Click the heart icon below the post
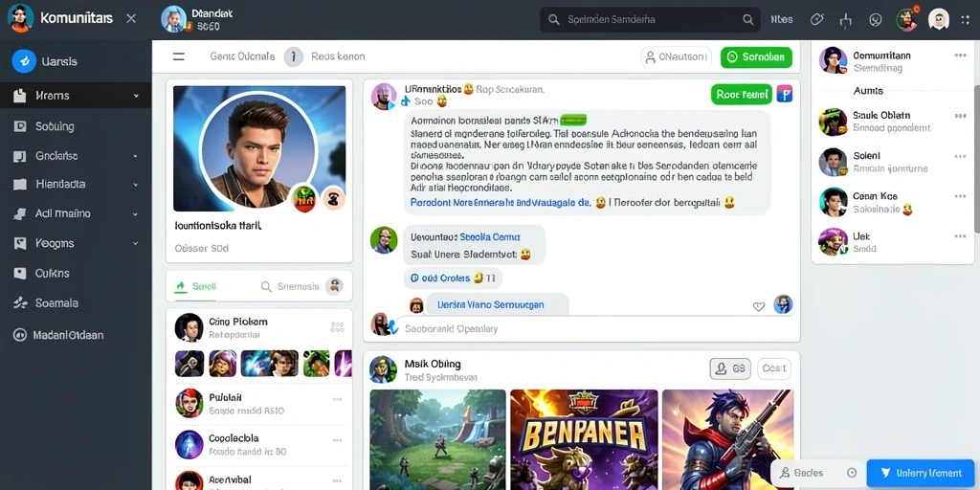This screenshot has height=490, width=980. pos(759,306)
